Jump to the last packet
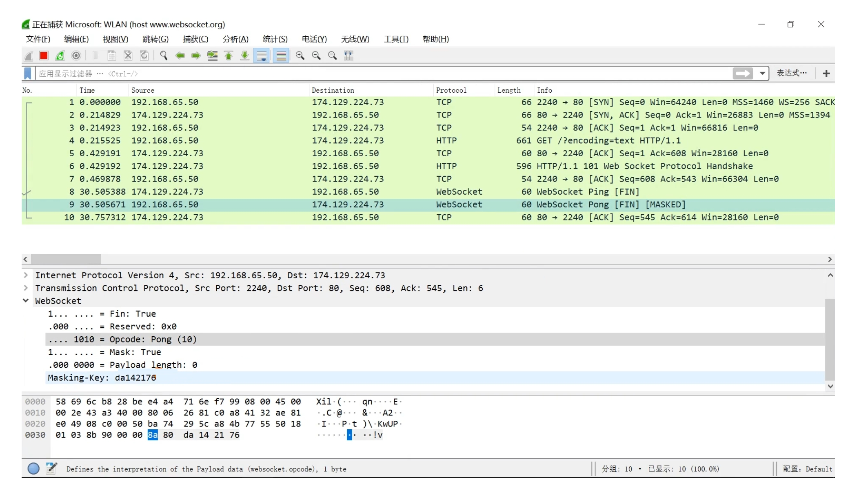This screenshot has width=859, height=504. pos(244,56)
